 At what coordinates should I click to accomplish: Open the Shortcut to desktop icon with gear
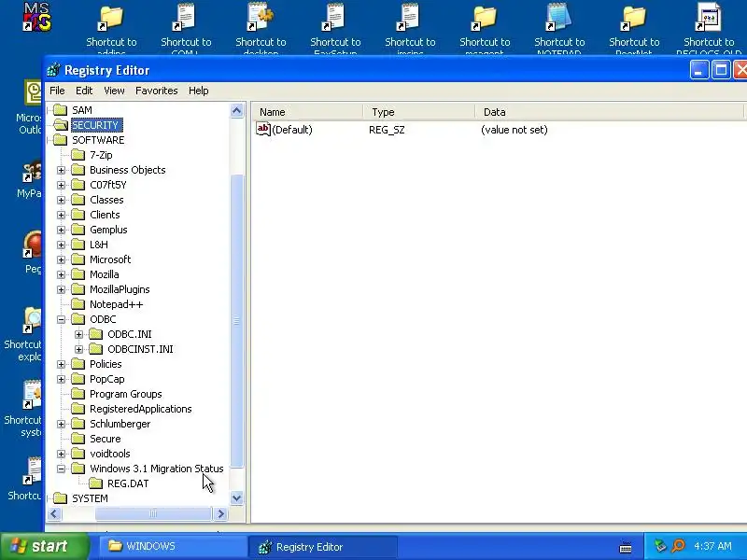[x=261, y=19]
